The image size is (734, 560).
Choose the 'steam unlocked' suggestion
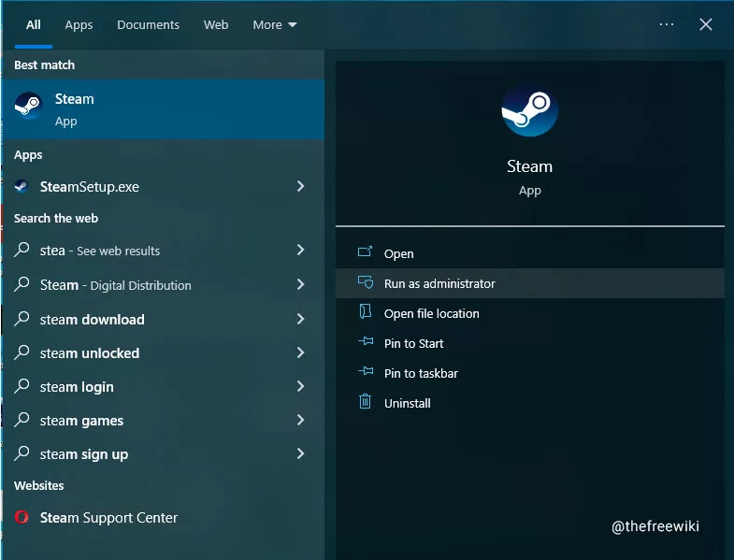90,353
